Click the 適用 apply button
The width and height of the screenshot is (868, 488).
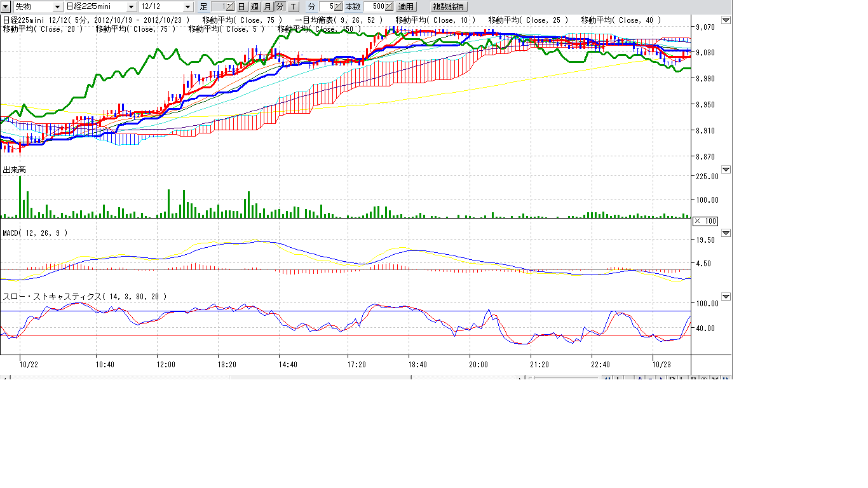click(x=405, y=6)
